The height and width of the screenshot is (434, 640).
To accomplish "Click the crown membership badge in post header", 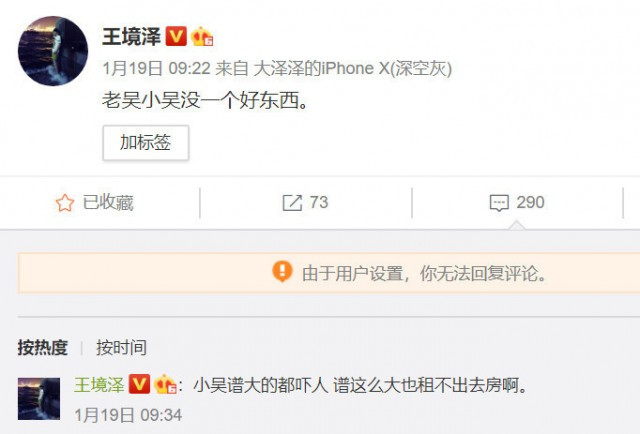I will (x=202, y=36).
